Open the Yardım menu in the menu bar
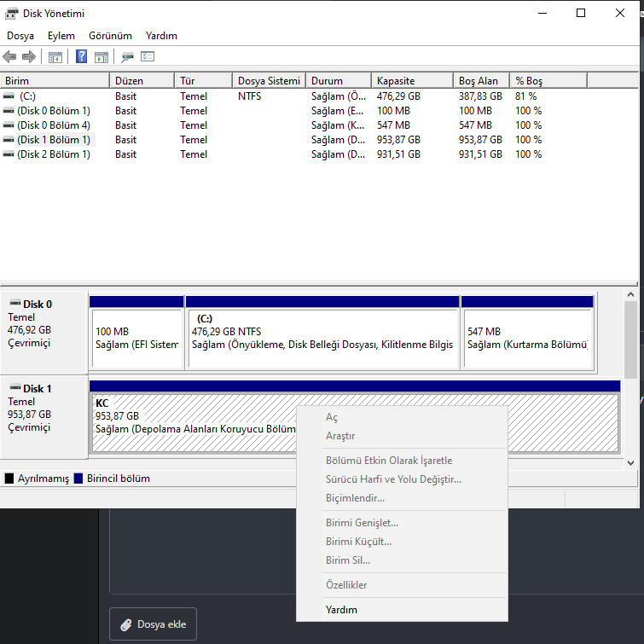The image size is (644, 644). tap(161, 36)
